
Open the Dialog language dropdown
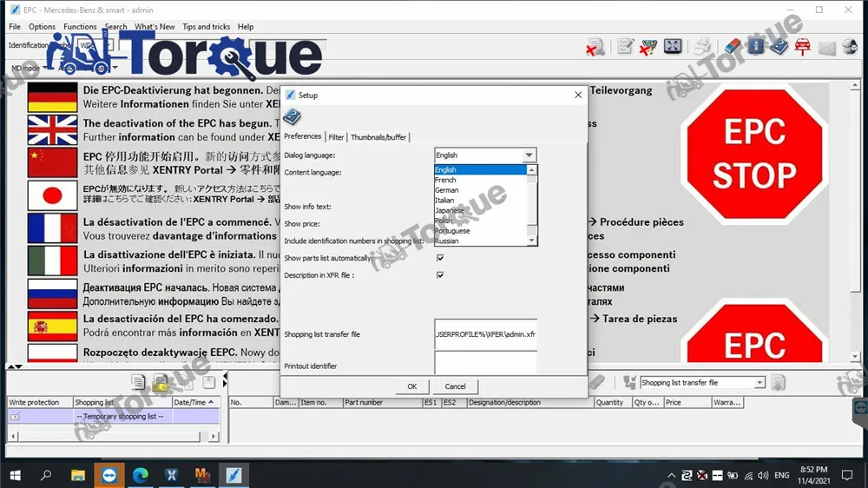(529, 155)
